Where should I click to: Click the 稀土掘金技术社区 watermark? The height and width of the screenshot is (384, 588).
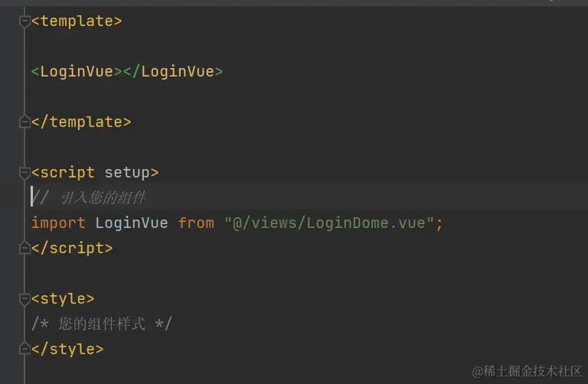pyautogui.click(x=527, y=371)
